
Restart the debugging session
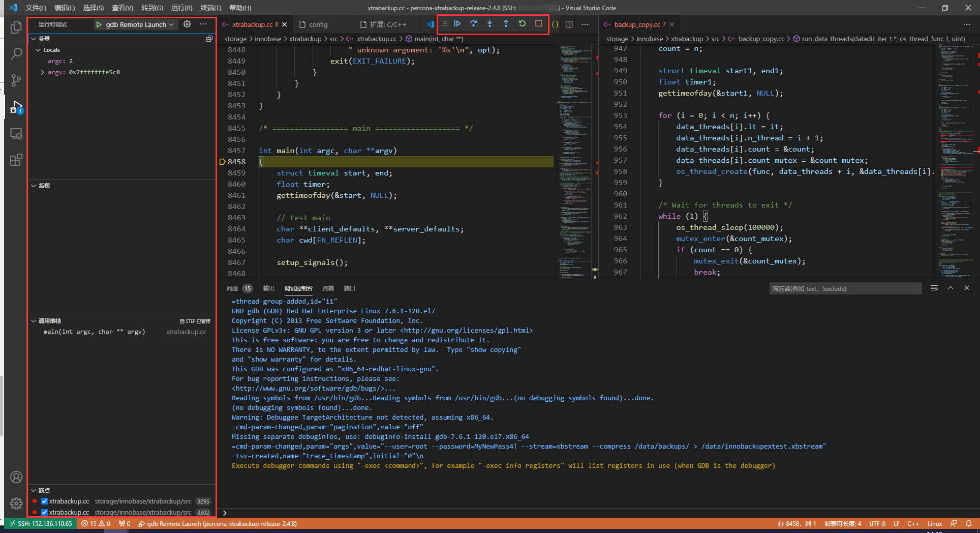[x=522, y=24]
